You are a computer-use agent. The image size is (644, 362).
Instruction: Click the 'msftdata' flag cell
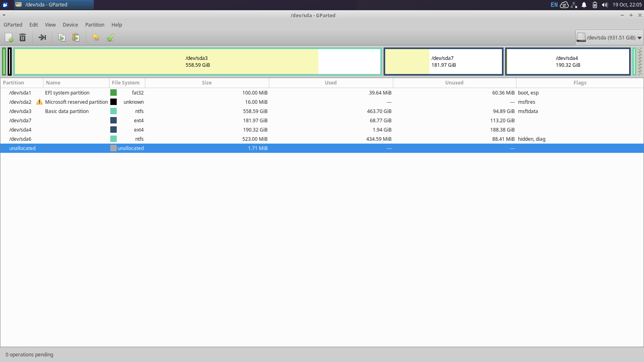pos(528,111)
